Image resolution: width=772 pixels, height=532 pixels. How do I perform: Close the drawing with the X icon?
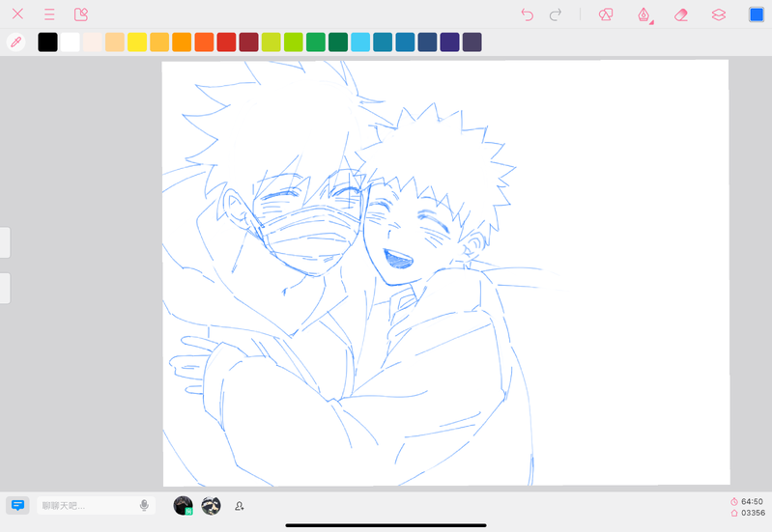tap(17, 14)
